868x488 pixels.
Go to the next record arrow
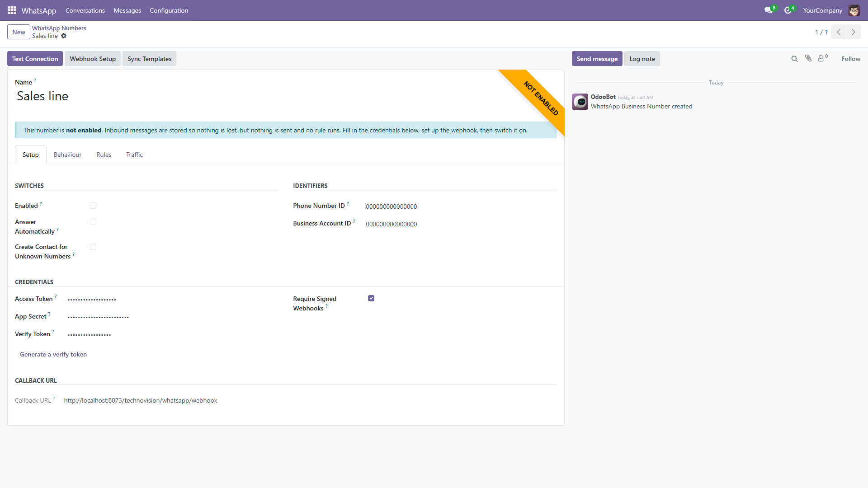pos(854,32)
